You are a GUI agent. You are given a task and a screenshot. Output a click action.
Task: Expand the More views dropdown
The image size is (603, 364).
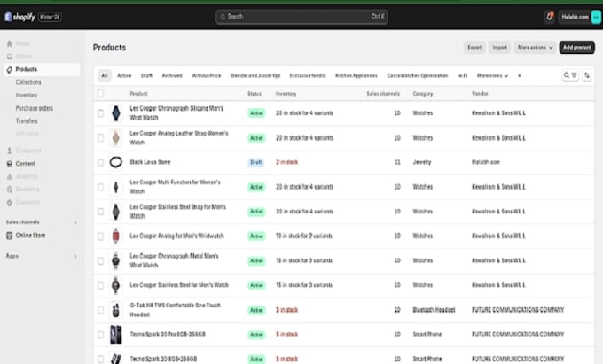pyautogui.click(x=492, y=75)
